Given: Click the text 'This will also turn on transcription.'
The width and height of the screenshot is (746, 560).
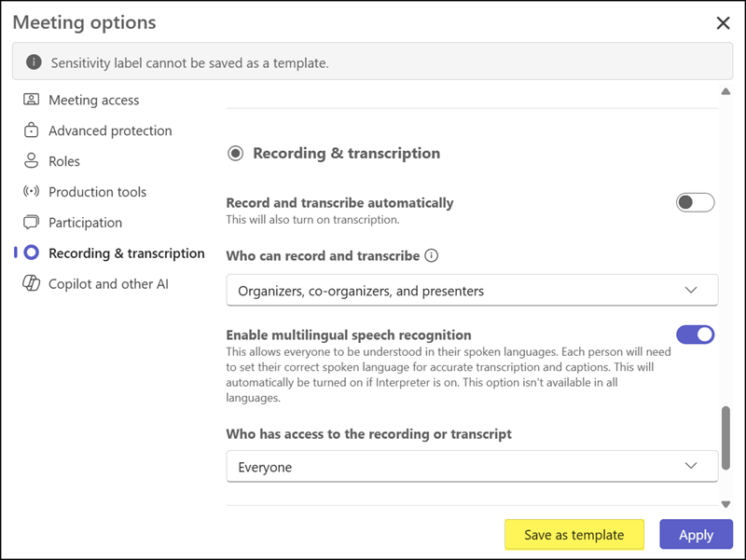Looking at the screenshot, I should click(312, 220).
